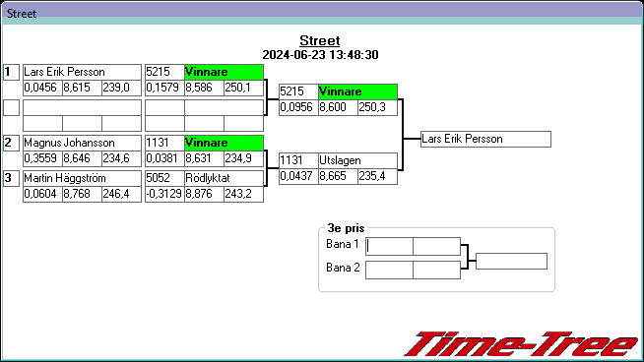Click the -0,3129 reaction time cell
644x362 pixels.
click(x=164, y=194)
